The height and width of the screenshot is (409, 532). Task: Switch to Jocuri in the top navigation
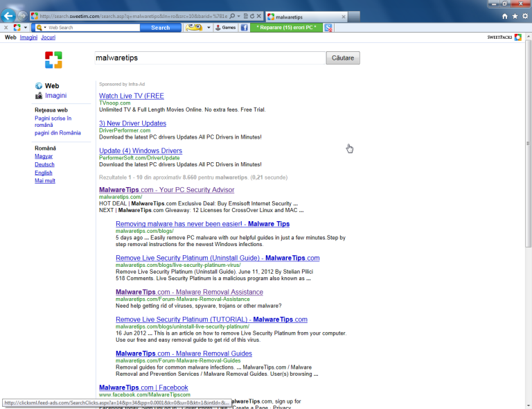coord(48,37)
